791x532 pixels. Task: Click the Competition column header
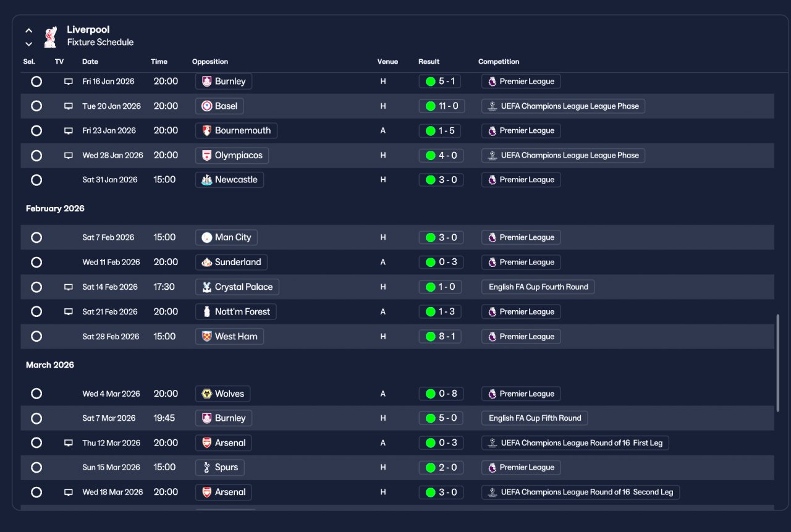[x=499, y=62]
